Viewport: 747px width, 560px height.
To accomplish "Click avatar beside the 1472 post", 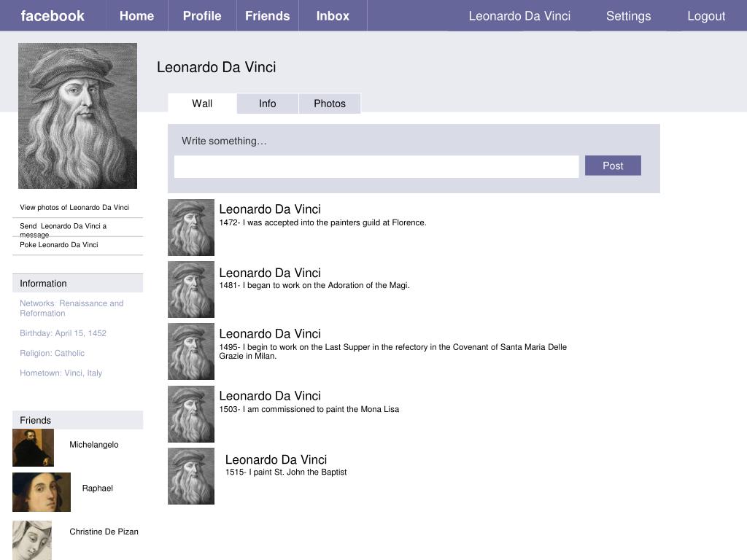I will [191, 227].
